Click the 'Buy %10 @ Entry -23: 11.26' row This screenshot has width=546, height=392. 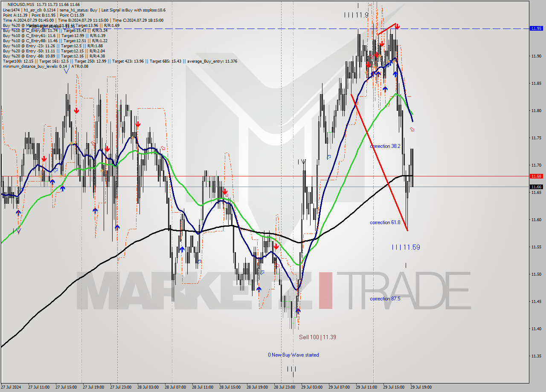click(x=52, y=46)
